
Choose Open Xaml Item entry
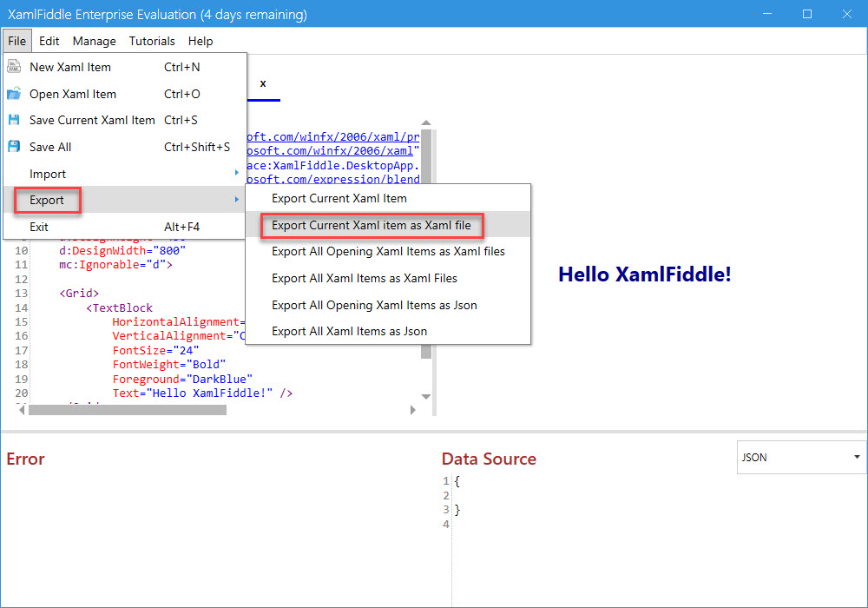(124, 94)
